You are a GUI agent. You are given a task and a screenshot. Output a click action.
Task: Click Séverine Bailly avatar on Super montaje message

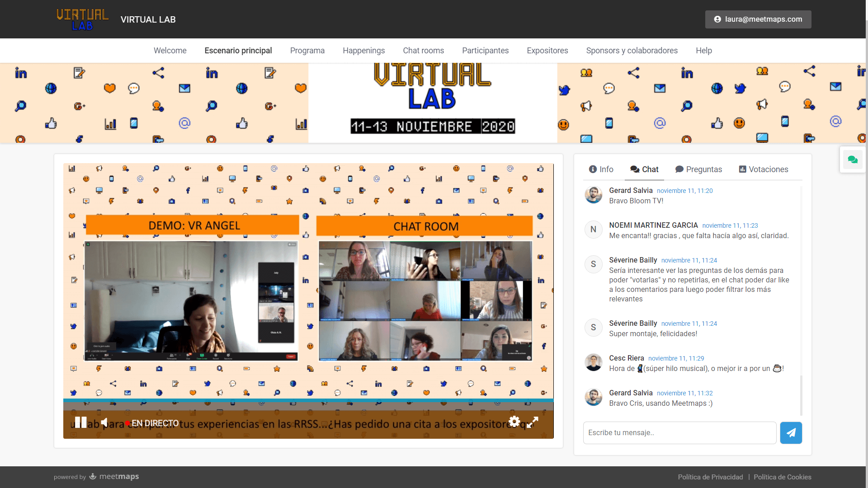point(594,328)
